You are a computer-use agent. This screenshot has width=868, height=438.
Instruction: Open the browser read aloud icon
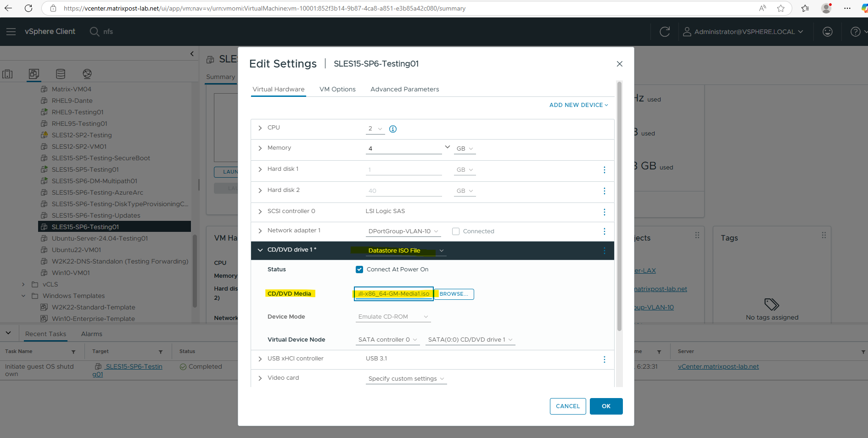(762, 8)
